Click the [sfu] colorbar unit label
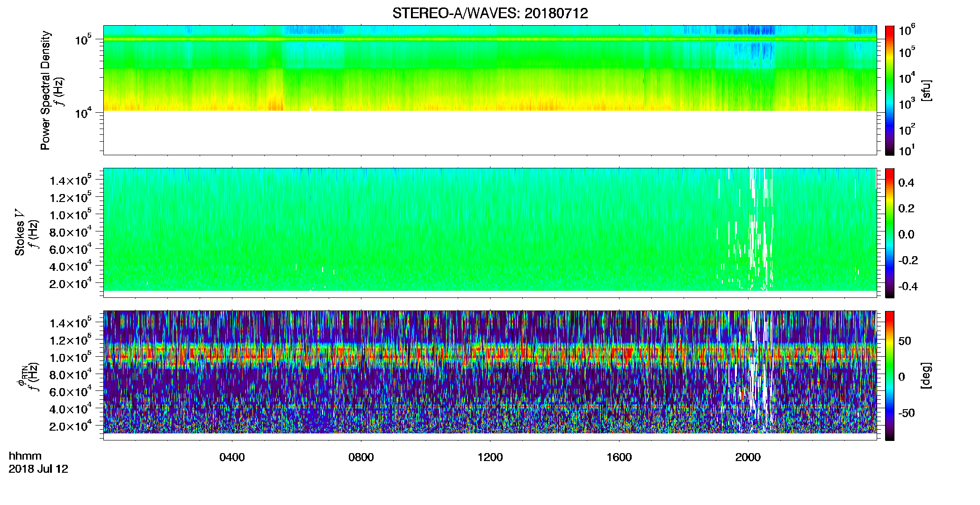Image resolution: width=980 pixels, height=505 pixels. [926, 90]
